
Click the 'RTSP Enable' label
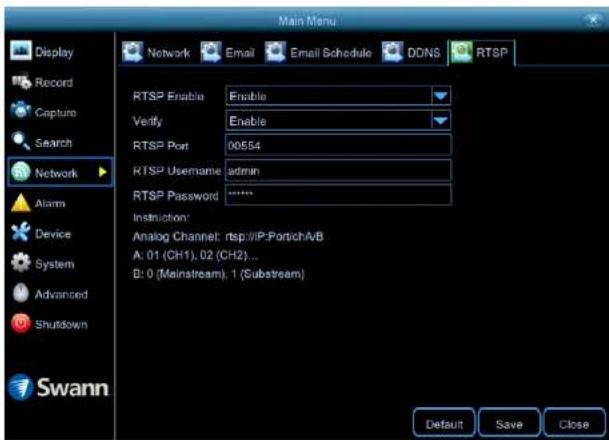(x=168, y=96)
